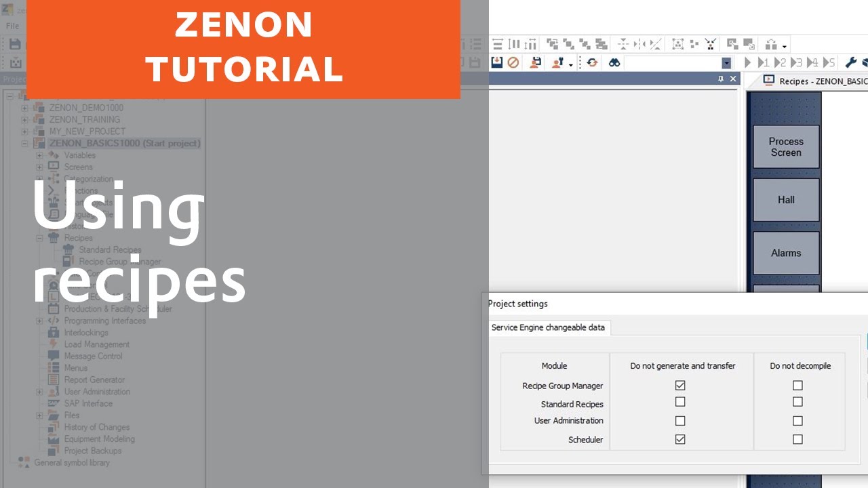This screenshot has width=868, height=488.
Task: Check User Administration 'Do not decompile'
Action: (797, 421)
